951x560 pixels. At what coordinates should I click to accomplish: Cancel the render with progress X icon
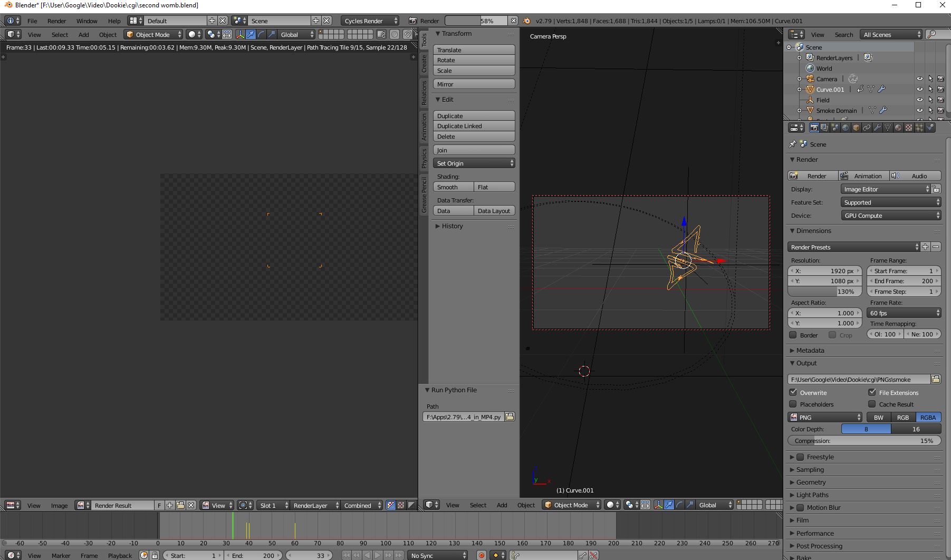(x=513, y=21)
